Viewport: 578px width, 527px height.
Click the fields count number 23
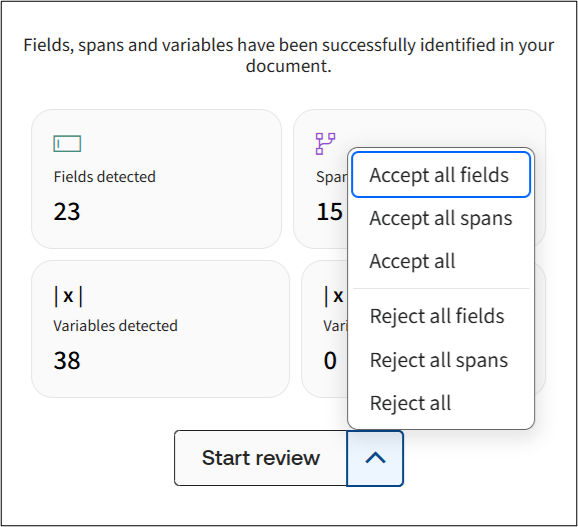tap(67, 212)
